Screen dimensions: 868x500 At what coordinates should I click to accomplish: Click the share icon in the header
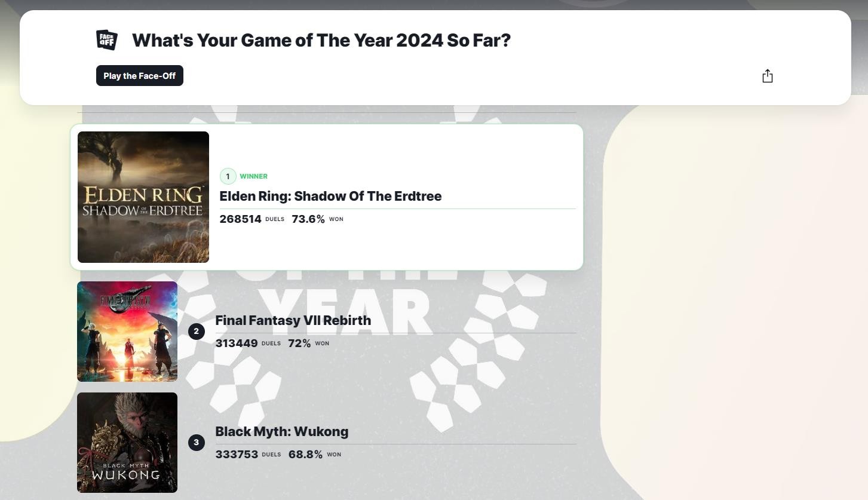click(x=768, y=76)
